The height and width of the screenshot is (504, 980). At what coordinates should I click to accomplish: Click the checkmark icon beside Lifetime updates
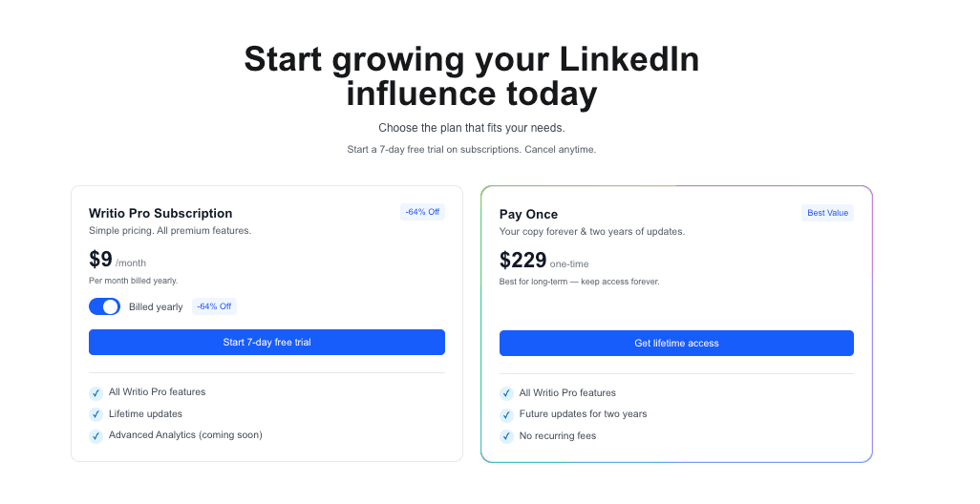coord(96,414)
